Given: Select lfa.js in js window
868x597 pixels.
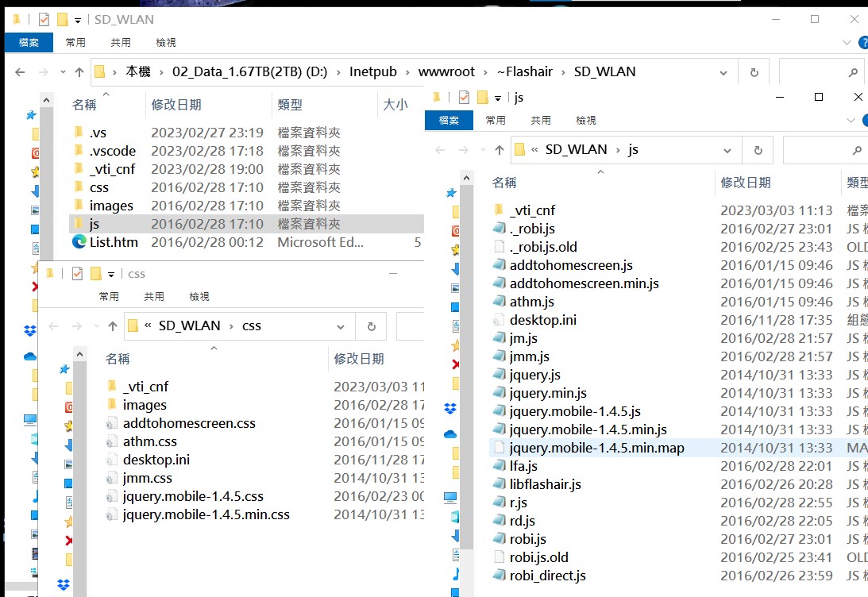Looking at the screenshot, I should [x=523, y=466].
